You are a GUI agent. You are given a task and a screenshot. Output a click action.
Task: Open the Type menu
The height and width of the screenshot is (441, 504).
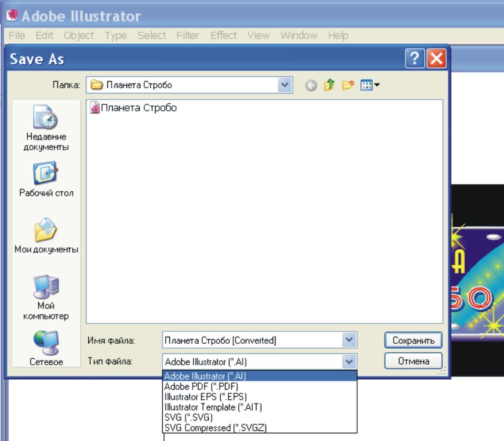coord(116,35)
